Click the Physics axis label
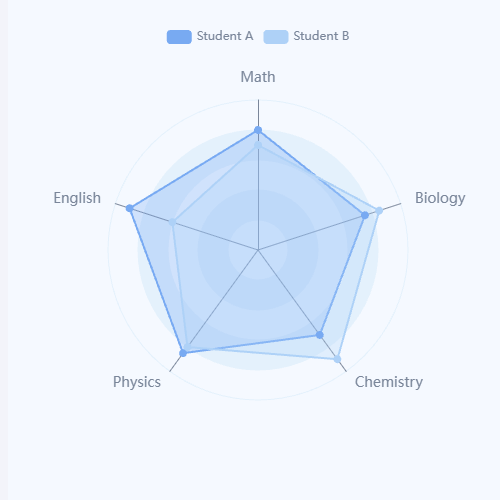This screenshot has width=500, height=500. coord(137,382)
